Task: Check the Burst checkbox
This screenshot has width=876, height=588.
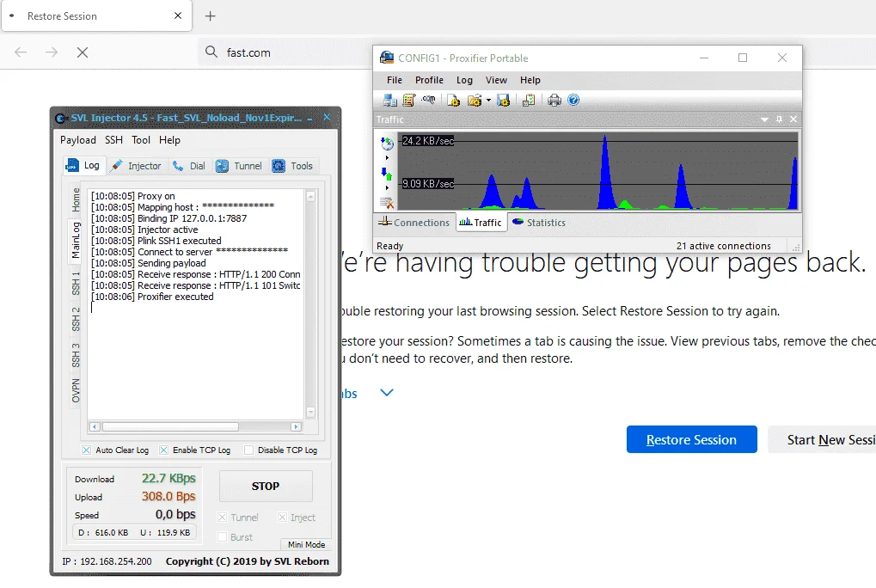Action: pos(223,537)
